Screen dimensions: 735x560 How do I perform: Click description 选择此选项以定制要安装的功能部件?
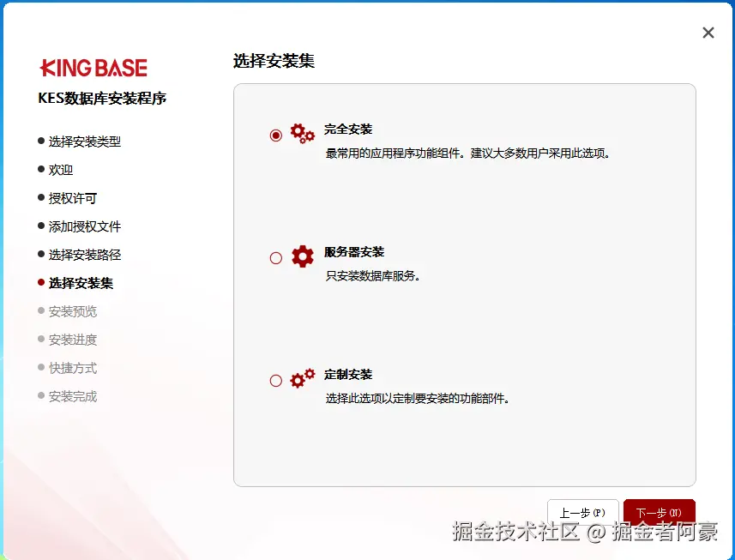[x=417, y=398]
